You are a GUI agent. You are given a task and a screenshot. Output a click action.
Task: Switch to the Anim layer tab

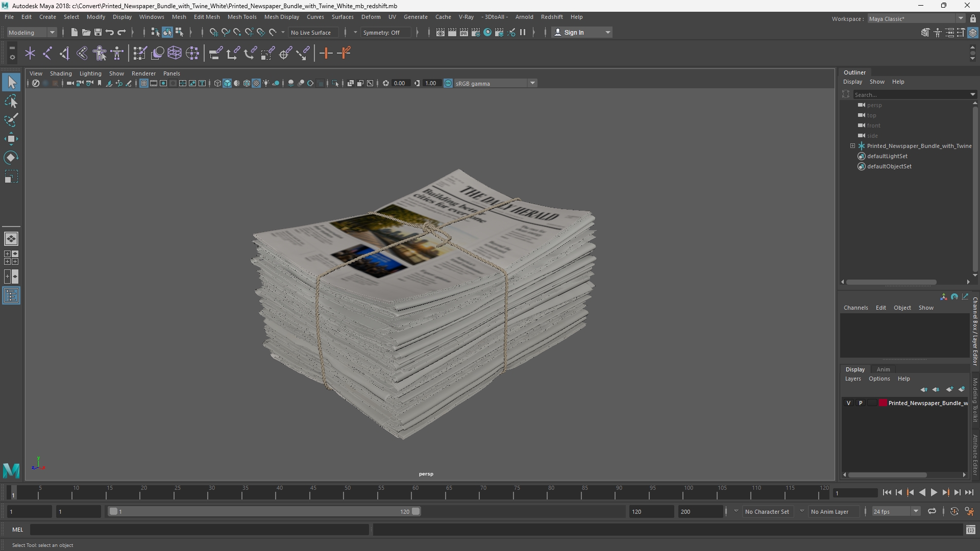point(883,369)
